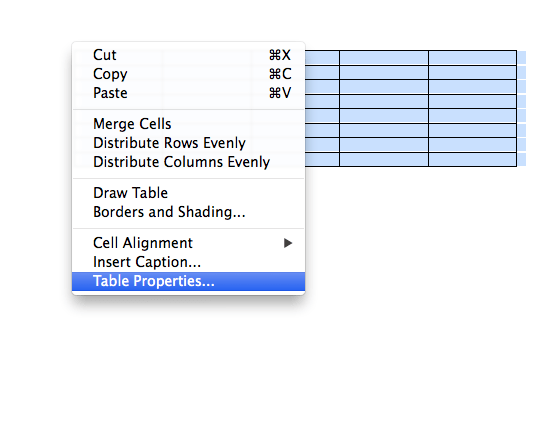Expand the Cell Alignment submenu arrow

click(288, 243)
